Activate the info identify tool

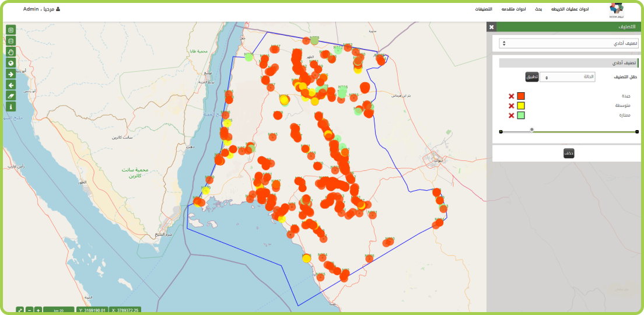point(10,107)
